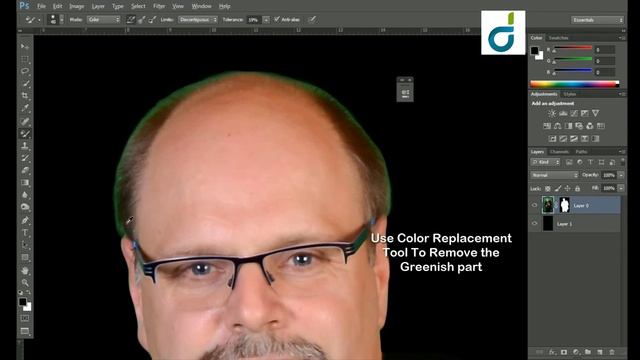The height and width of the screenshot is (360, 640).
Task: Select the Rectangular Marquee tool
Action: point(24,59)
